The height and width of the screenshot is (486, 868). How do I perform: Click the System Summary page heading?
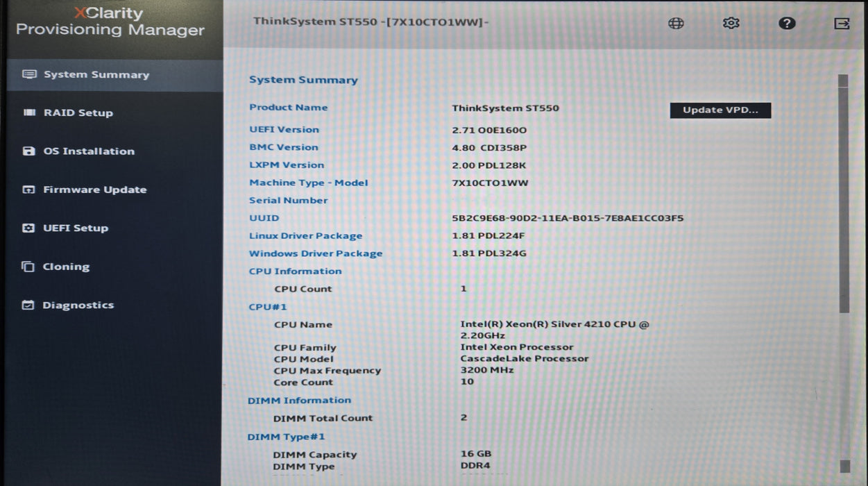(303, 80)
